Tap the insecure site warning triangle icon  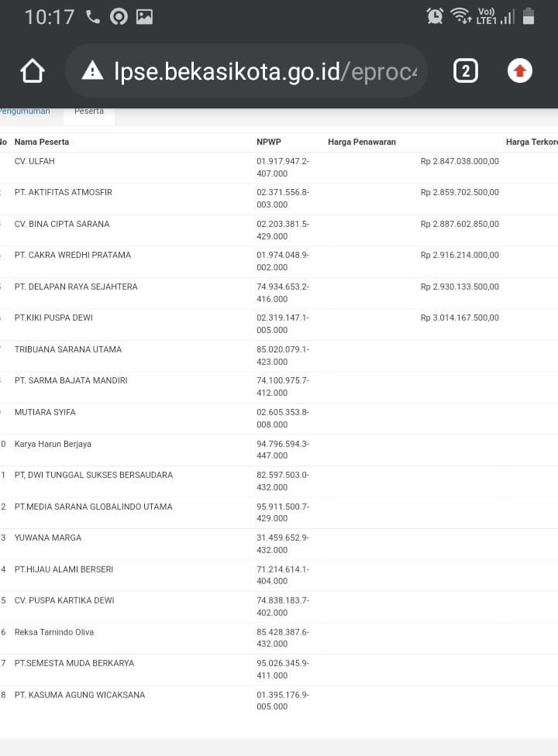click(92, 71)
